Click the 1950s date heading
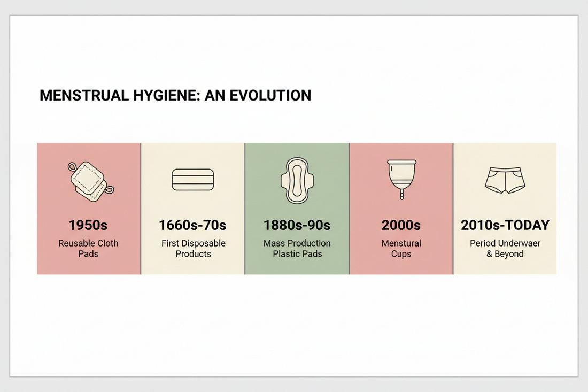Screen dimensions: 588x392 click(x=88, y=225)
